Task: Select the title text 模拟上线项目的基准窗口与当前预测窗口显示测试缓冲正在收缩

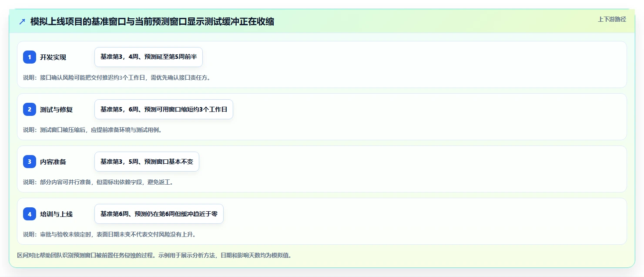Action: click(x=152, y=21)
